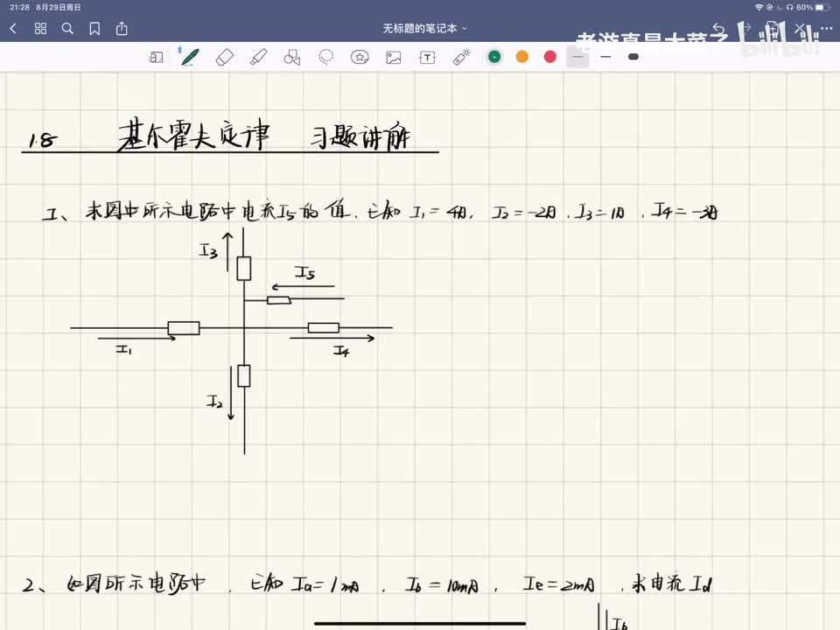Screen dimensions: 840x630
Task: Choose the green pen color
Action: (x=494, y=57)
